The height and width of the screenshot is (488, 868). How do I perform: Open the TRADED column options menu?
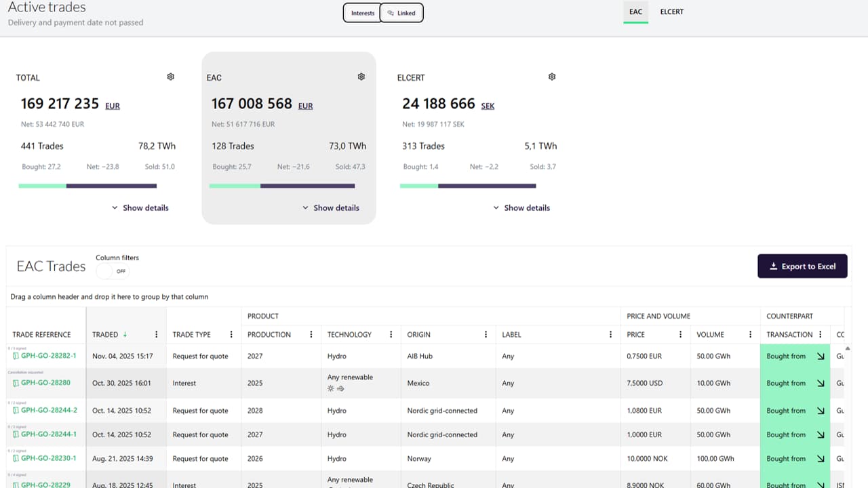157,335
